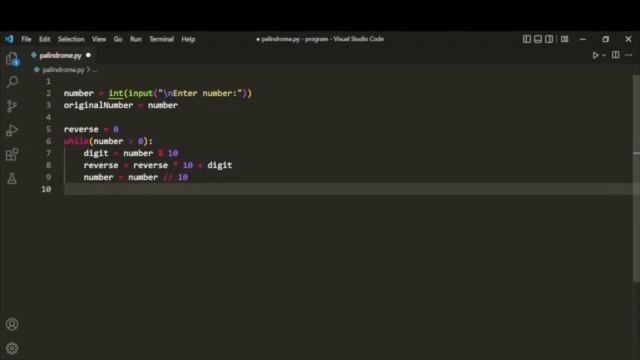
Task: Click the '\nEnter number:' string
Action: pyautogui.click(x=200, y=93)
